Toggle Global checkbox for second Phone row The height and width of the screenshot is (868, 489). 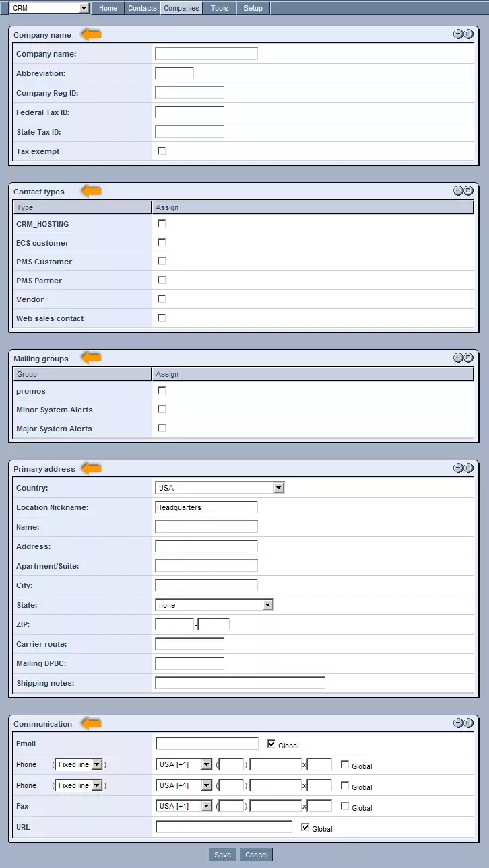(346, 785)
